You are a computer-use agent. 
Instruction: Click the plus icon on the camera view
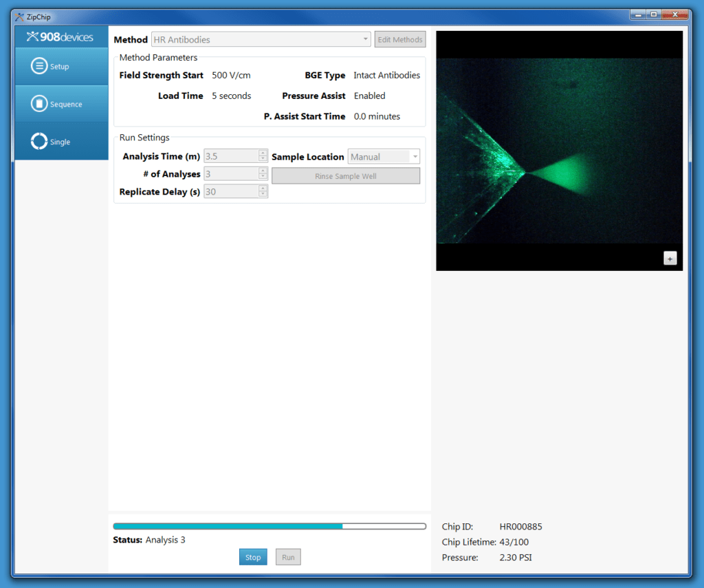tap(670, 257)
